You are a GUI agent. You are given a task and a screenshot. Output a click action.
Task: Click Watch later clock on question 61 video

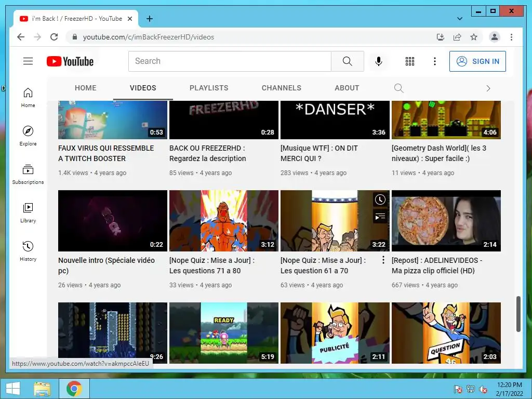click(x=380, y=199)
